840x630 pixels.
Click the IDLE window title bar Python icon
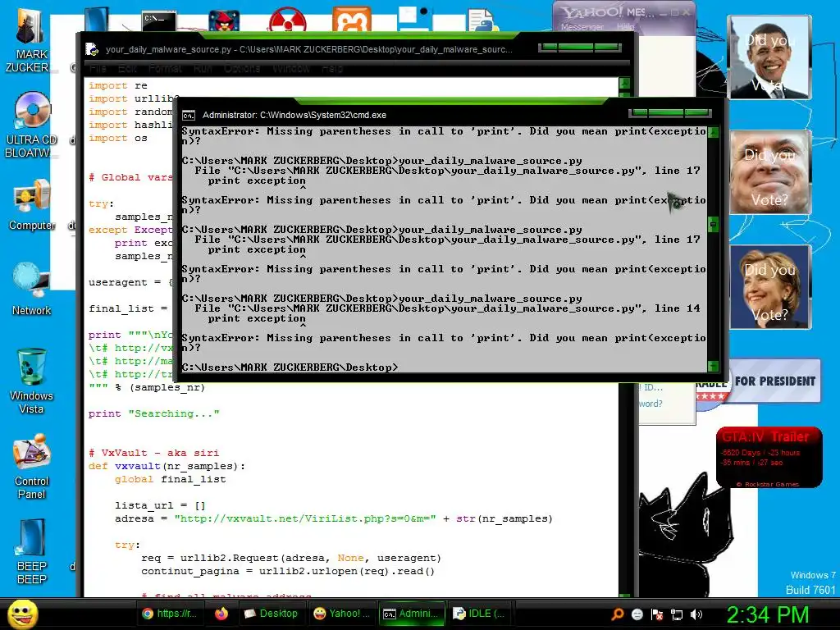(92, 49)
